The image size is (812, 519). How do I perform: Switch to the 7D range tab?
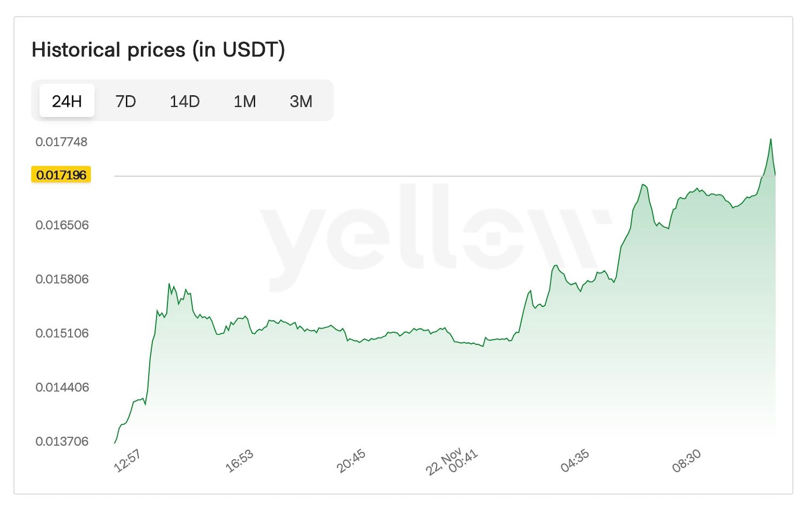coord(126,101)
